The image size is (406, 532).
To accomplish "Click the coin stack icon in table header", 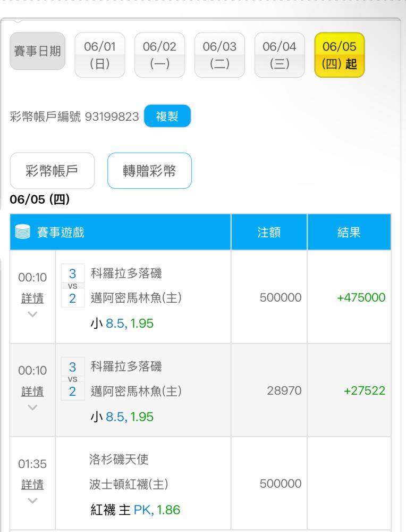I will (23, 232).
